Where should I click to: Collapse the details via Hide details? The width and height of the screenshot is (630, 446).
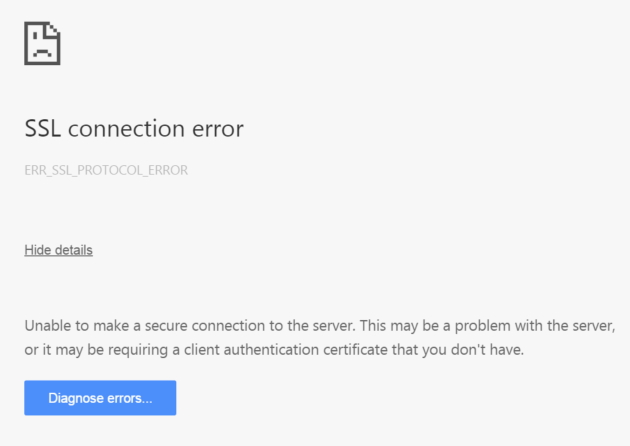(59, 250)
